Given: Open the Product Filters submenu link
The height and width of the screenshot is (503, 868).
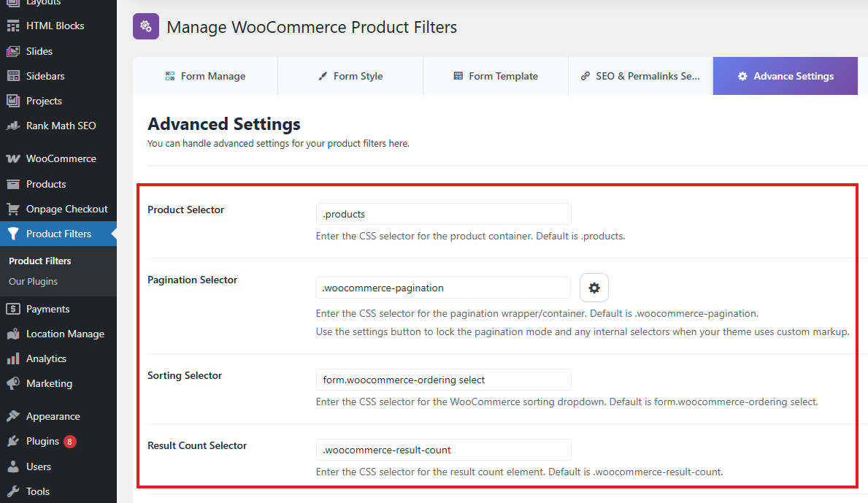Looking at the screenshot, I should tap(40, 261).
